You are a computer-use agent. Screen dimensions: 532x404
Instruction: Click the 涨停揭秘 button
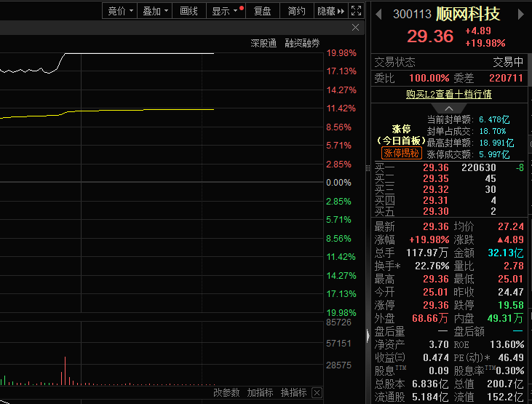tap(401, 153)
